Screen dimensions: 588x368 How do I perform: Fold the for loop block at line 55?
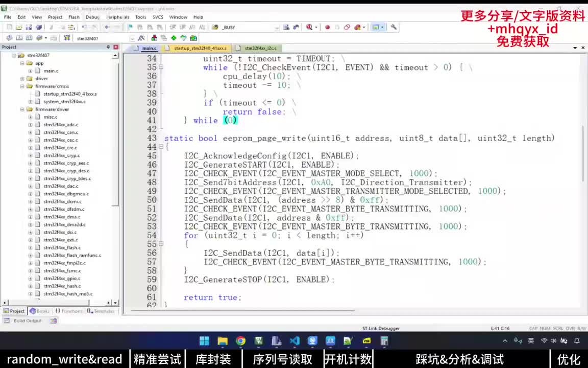pyautogui.click(x=161, y=244)
